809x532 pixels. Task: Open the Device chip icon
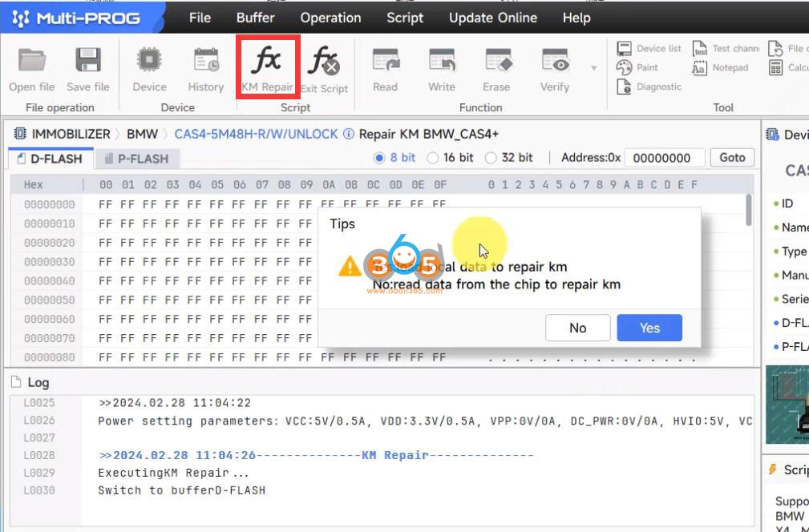[149, 60]
